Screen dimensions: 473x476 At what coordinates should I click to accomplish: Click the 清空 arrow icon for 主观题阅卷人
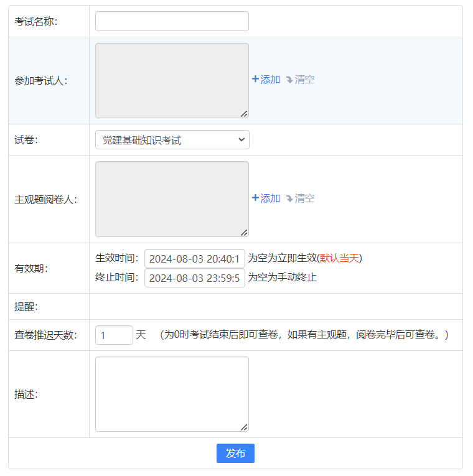pos(289,198)
